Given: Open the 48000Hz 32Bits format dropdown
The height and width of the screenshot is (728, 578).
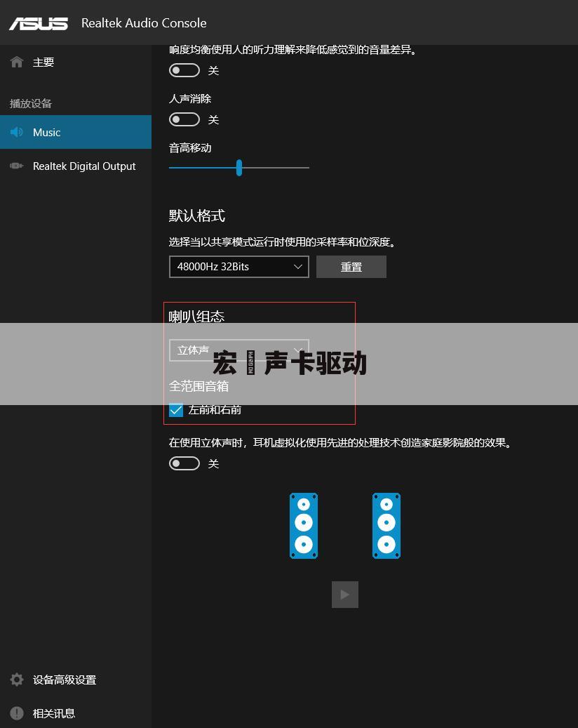Looking at the screenshot, I should (x=239, y=267).
